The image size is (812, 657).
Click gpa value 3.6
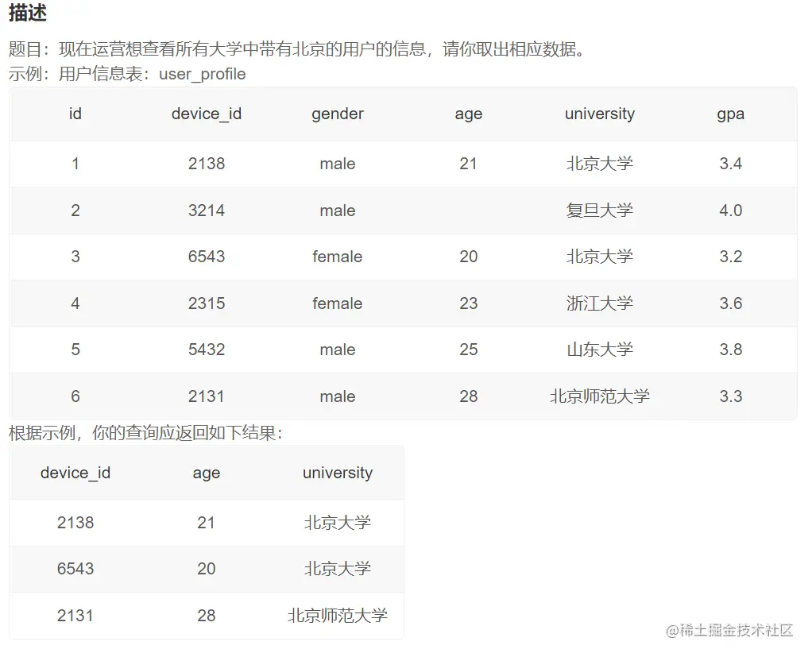[x=730, y=303]
